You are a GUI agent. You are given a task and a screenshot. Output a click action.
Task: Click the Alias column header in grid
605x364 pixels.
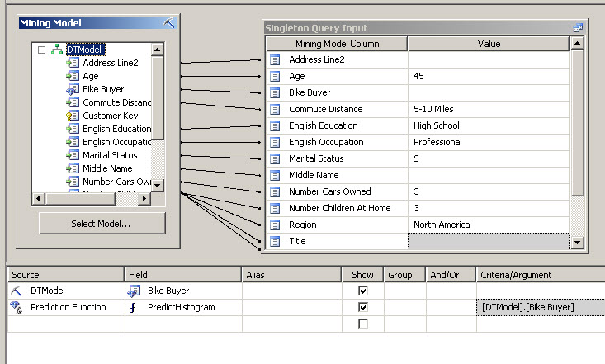click(x=291, y=275)
